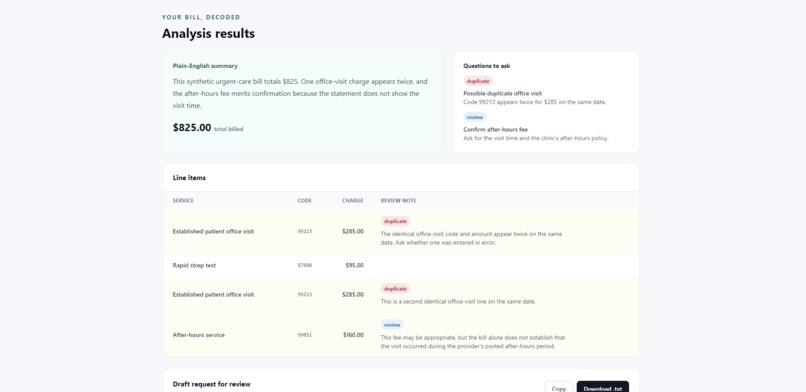
Task: Click the Line items heading
Action: (189, 178)
